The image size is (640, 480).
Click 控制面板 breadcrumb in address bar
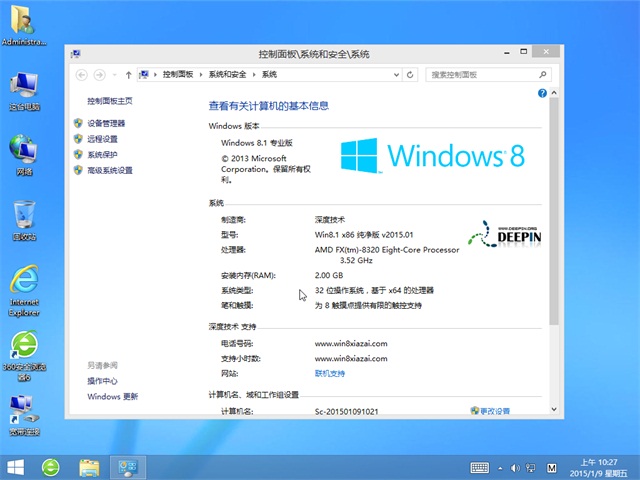[180, 74]
